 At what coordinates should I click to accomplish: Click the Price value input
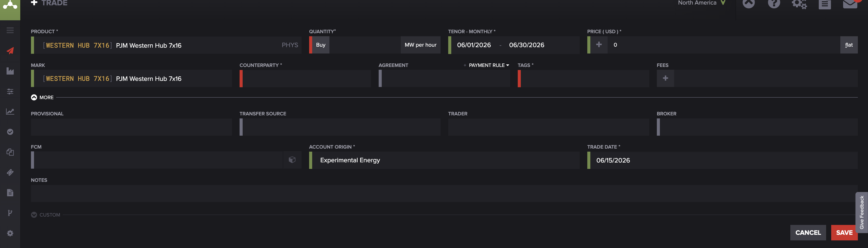point(724,45)
